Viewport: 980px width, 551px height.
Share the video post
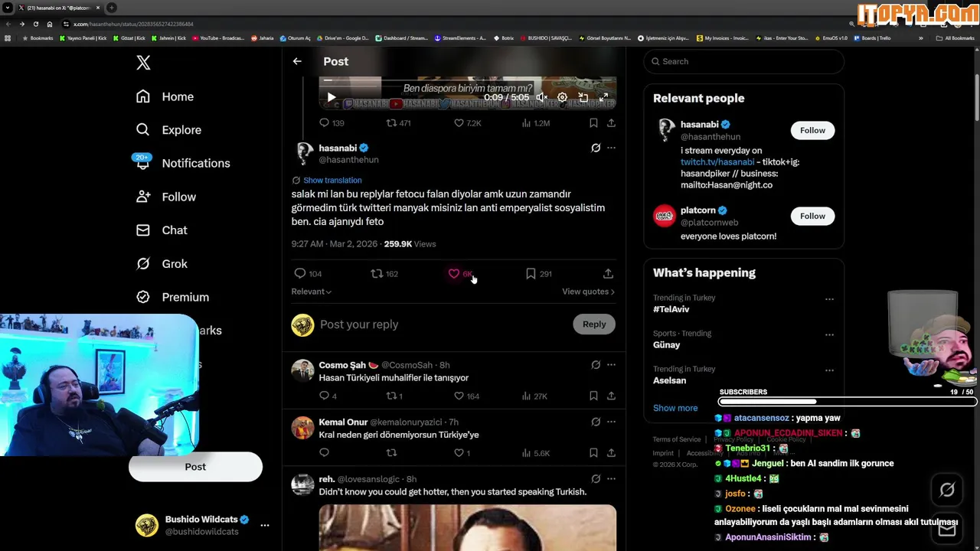(x=611, y=122)
